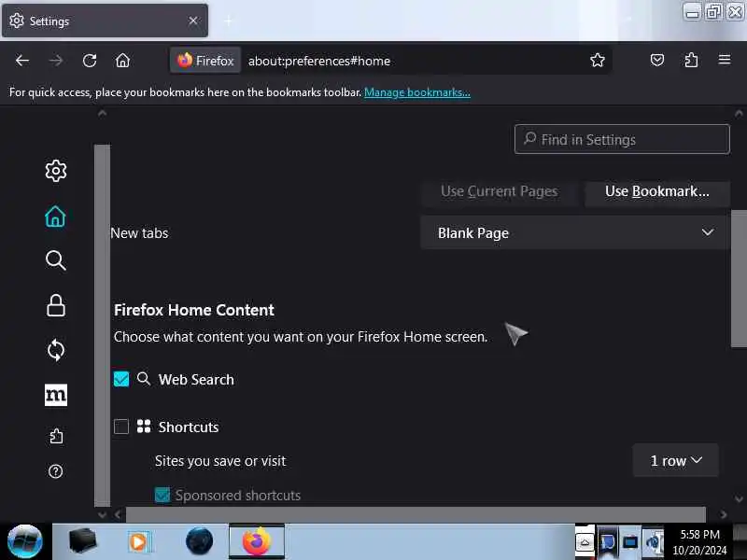The height and width of the screenshot is (560, 747).
Task: Click the New tabs label
Action: tap(139, 232)
